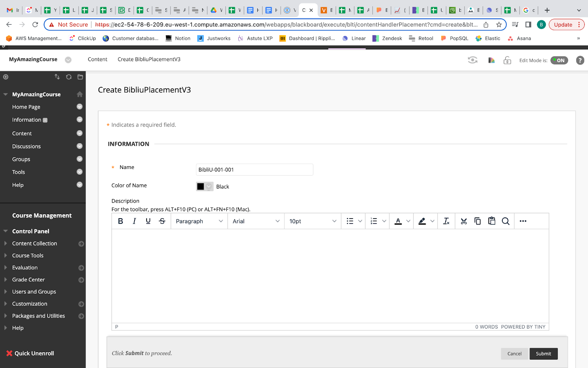Click the clear formatting icon

click(x=446, y=221)
